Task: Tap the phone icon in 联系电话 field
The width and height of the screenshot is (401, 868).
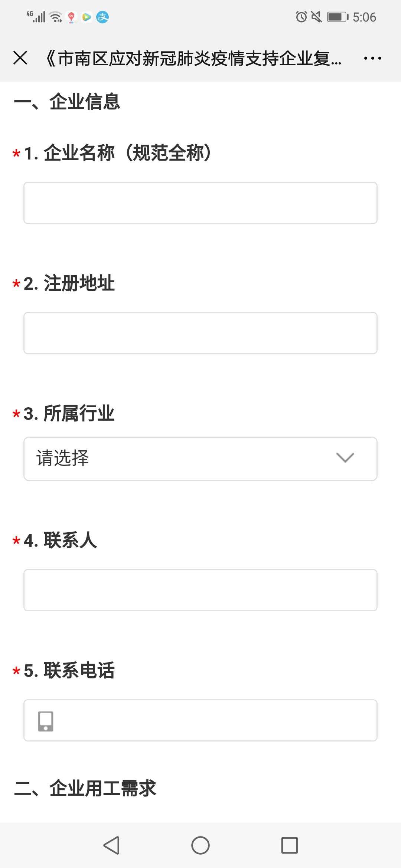Action: [x=46, y=721]
